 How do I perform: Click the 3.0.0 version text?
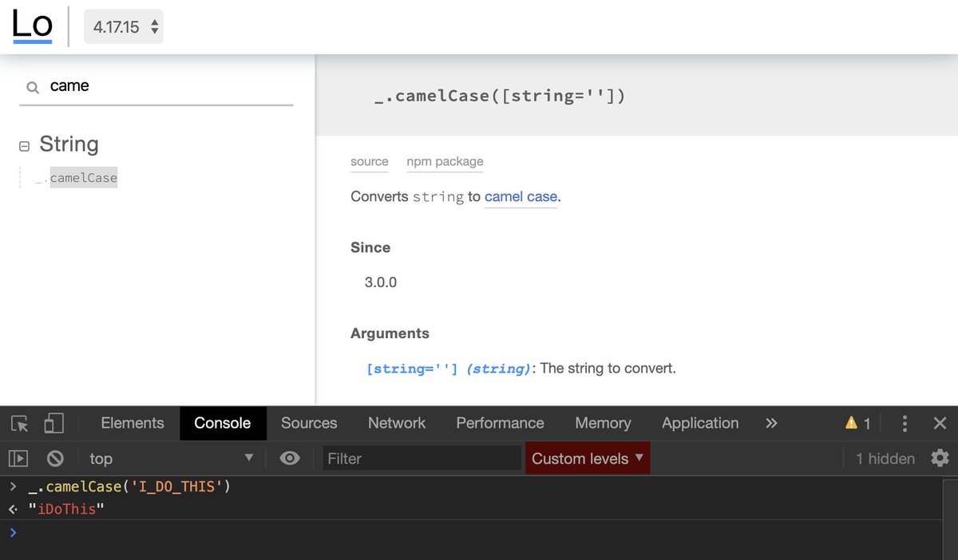[381, 282]
